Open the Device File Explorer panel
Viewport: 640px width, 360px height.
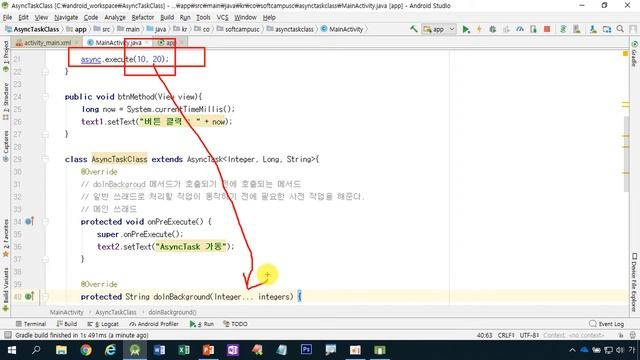(x=634, y=282)
